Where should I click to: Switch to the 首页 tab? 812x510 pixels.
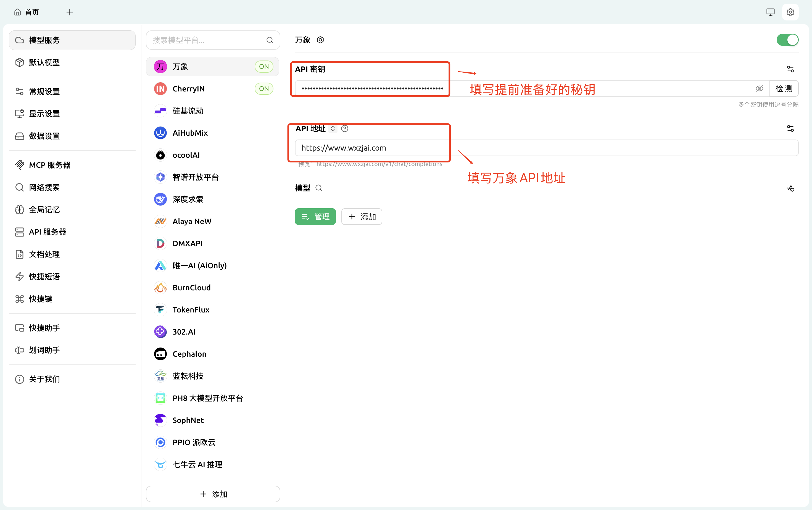(x=27, y=12)
